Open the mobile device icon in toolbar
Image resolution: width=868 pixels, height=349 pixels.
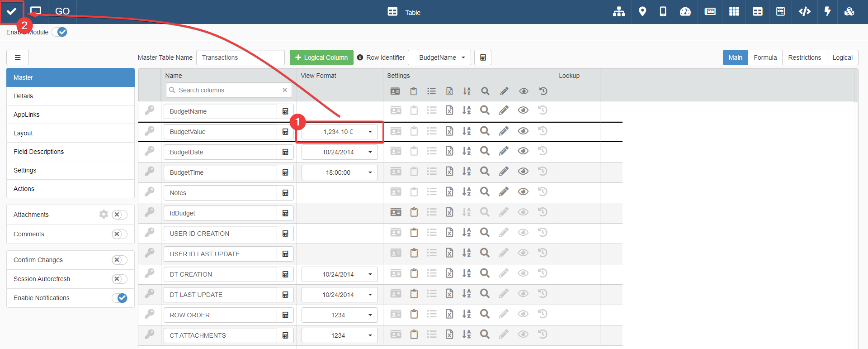coord(663,12)
